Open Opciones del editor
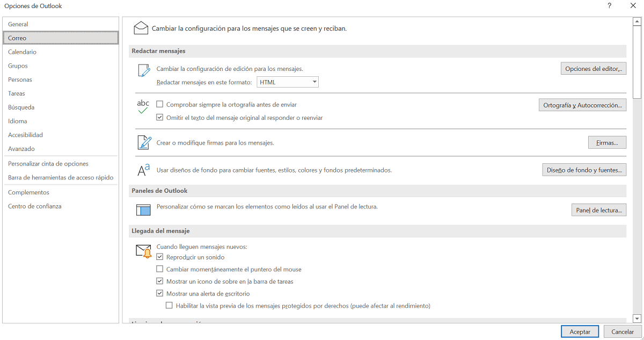The height and width of the screenshot is (340, 644). point(594,68)
